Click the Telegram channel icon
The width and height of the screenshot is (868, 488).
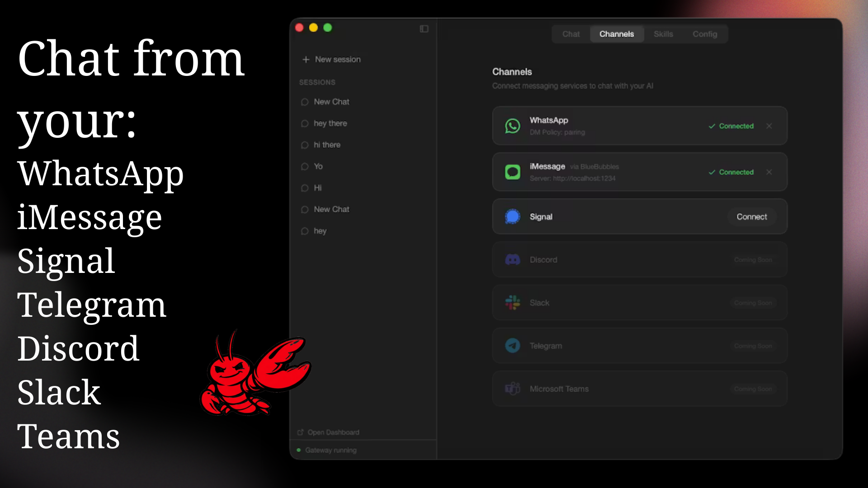point(512,346)
